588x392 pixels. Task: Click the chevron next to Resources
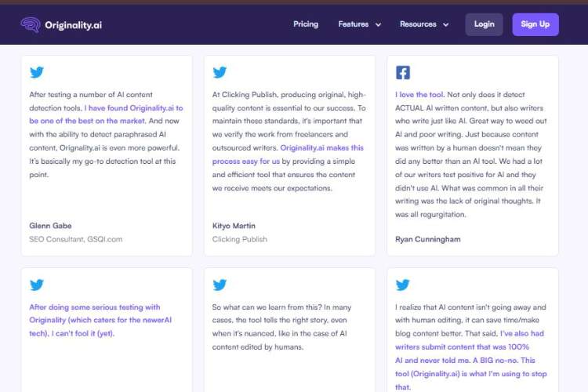point(446,25)
